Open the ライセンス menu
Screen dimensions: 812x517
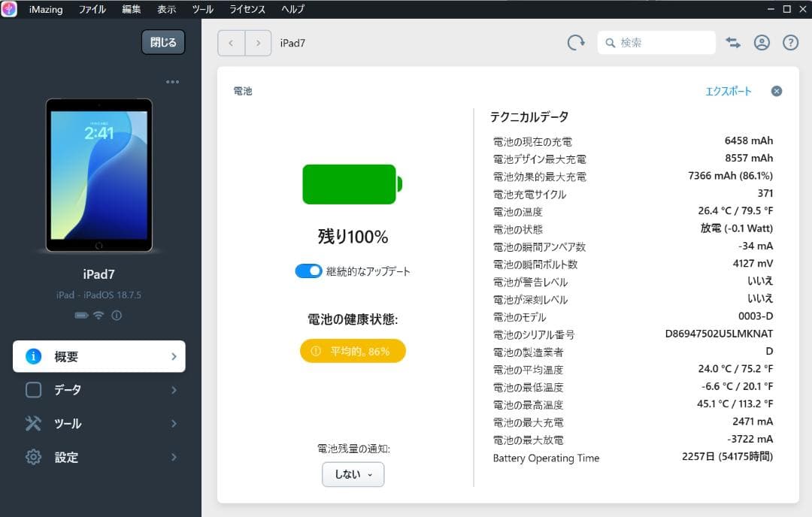[246, 9]
